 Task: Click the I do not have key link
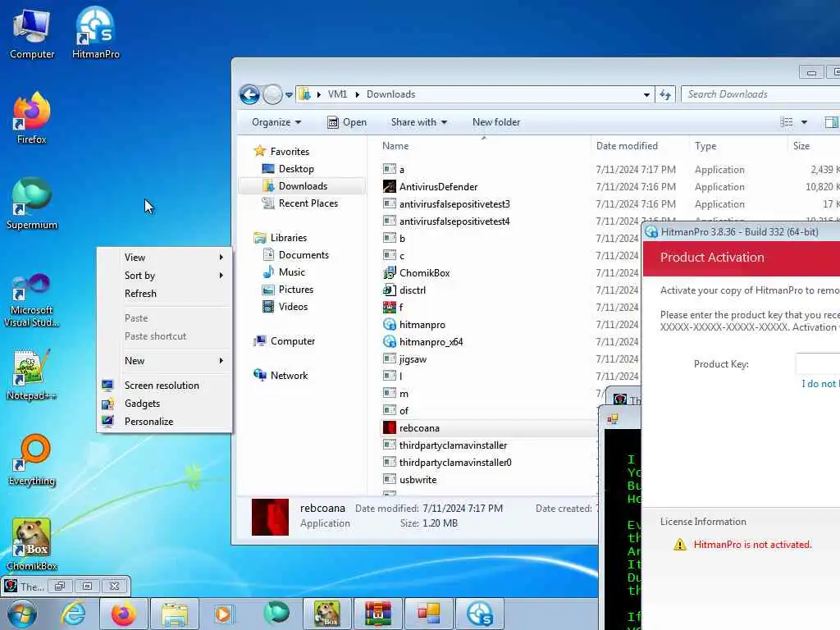point(820,384)
